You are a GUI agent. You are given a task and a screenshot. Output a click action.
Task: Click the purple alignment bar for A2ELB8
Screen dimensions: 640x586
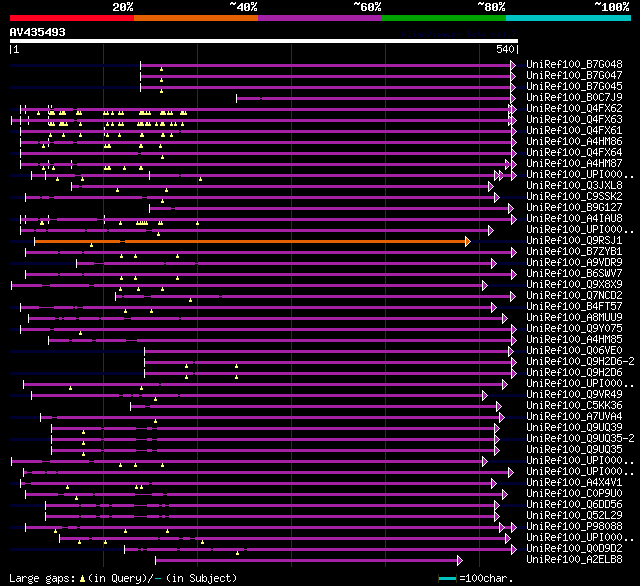[x=307, y=561]
